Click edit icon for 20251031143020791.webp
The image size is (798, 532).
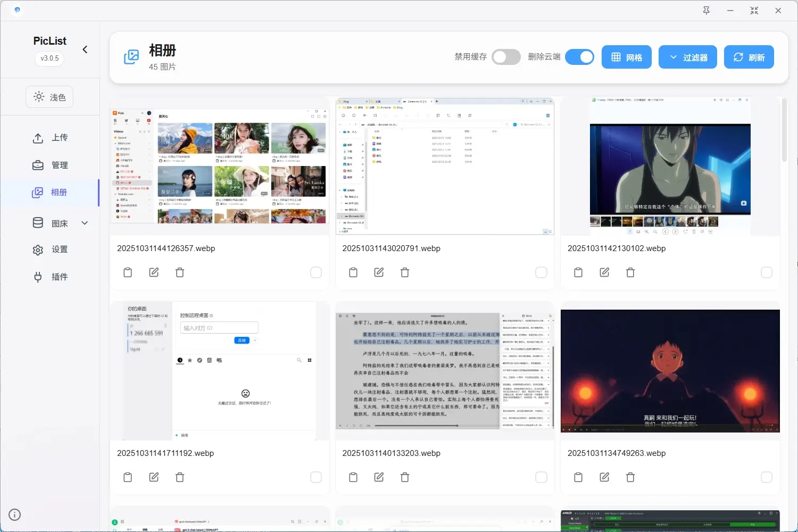pyautogui.click(x=379, y=272)
